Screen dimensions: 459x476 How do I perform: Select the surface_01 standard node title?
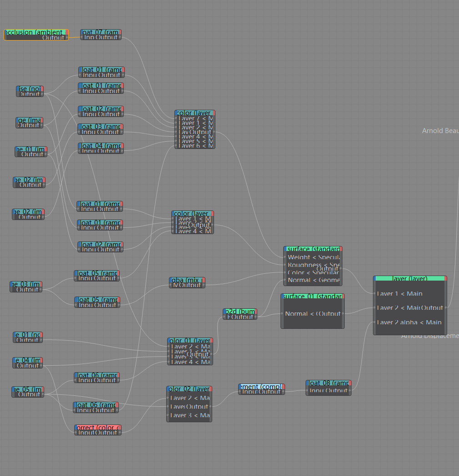click(x=312, y=296)
